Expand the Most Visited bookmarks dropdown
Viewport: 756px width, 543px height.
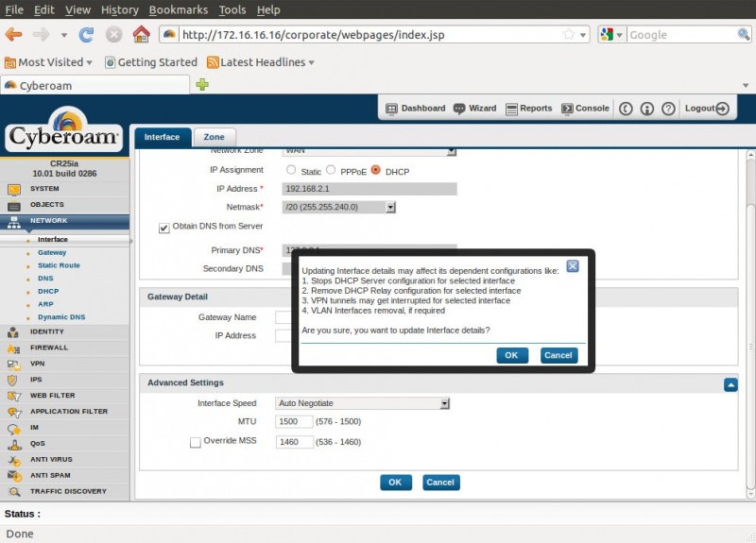point(89,62)
